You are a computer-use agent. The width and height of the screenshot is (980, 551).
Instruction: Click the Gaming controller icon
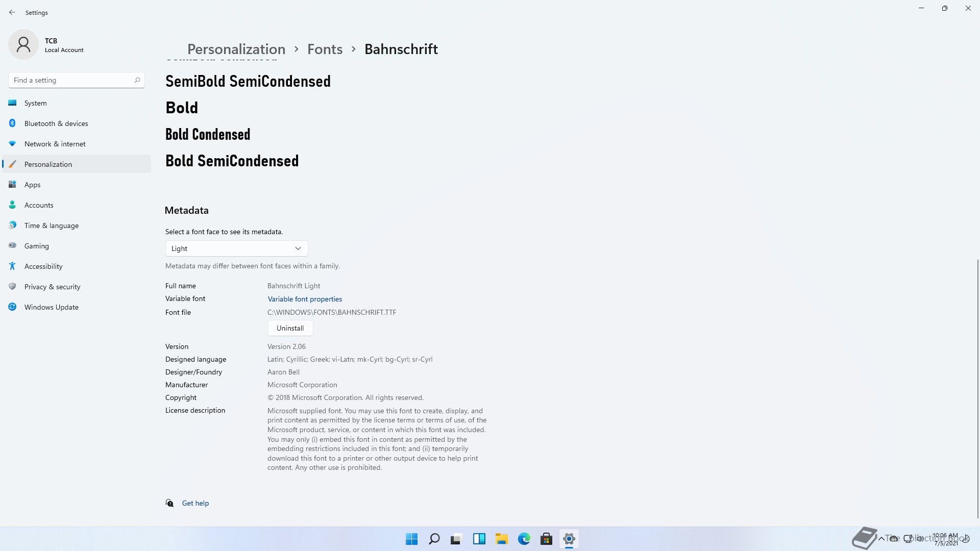[x=12, y=246]
